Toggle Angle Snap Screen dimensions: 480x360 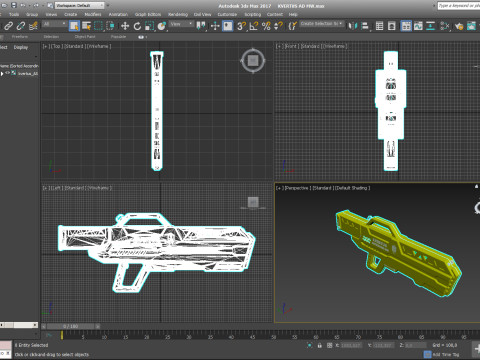pos(254,26)
